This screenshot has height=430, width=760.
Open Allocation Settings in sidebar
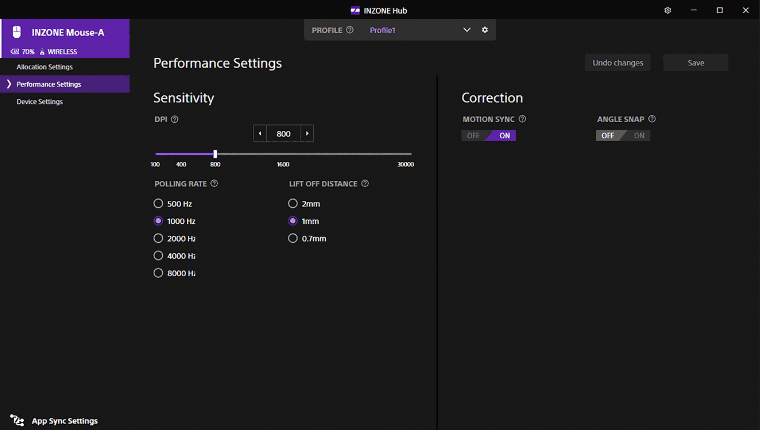pyautogui.click(x=45, y=67)
